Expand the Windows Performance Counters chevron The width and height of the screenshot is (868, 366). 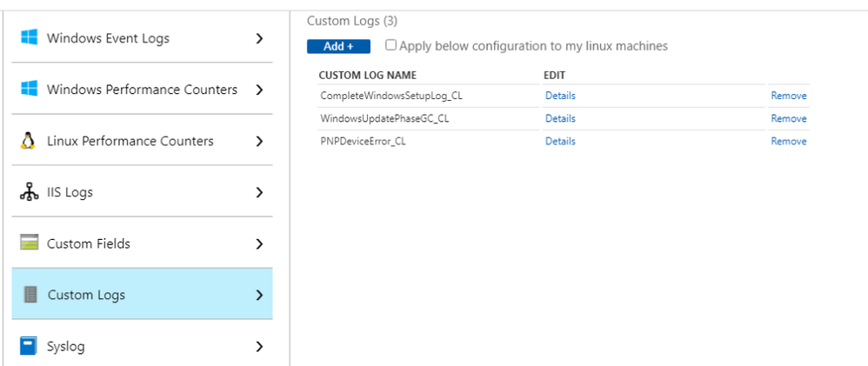coord(259,90)
